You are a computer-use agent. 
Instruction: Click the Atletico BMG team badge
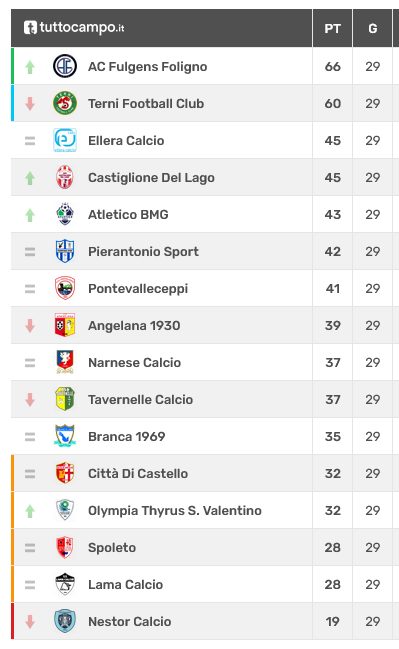[65, 214]
